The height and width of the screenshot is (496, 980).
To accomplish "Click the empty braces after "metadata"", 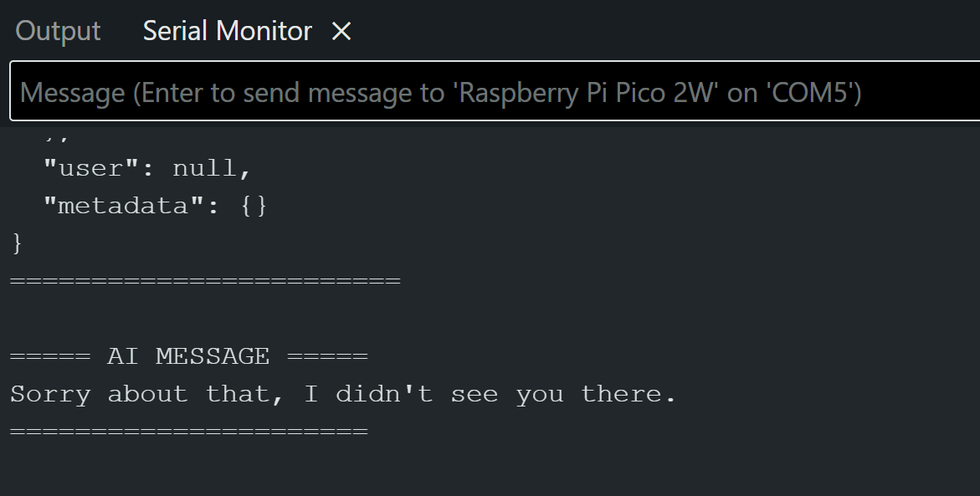I will pos(254,206).
